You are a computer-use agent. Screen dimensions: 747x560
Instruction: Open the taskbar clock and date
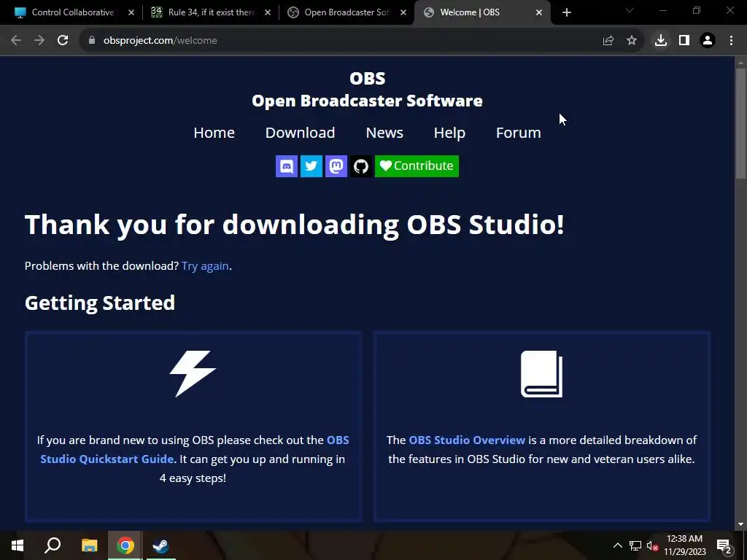pyautogui.click(x=684, y=545)
